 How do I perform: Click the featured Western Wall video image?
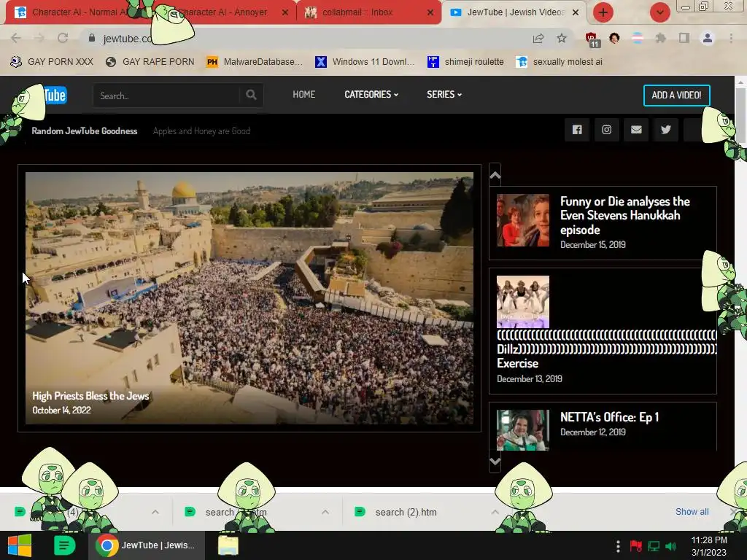(x=249, y=298)
